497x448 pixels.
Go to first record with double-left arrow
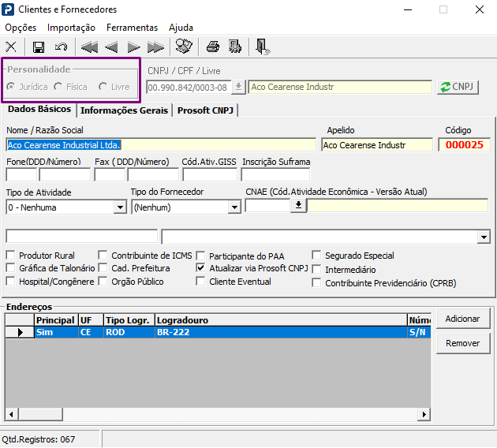click(89, 47)
